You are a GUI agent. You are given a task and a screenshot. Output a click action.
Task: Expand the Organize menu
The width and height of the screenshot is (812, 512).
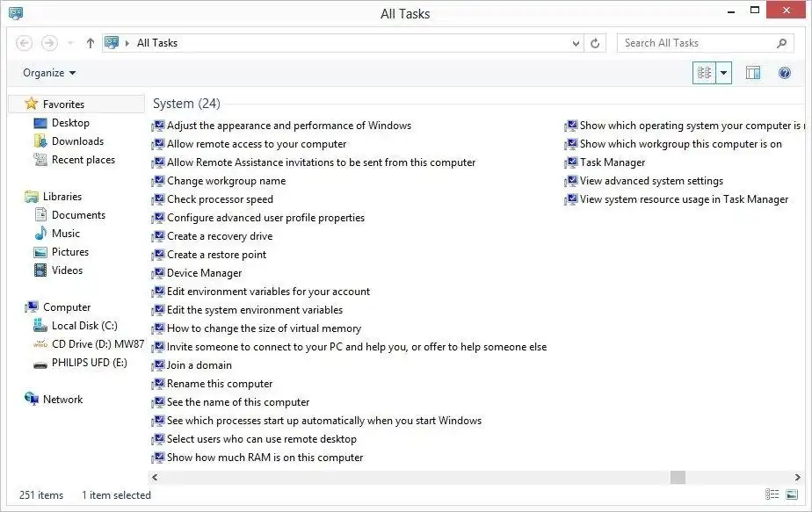pos(49,73)
